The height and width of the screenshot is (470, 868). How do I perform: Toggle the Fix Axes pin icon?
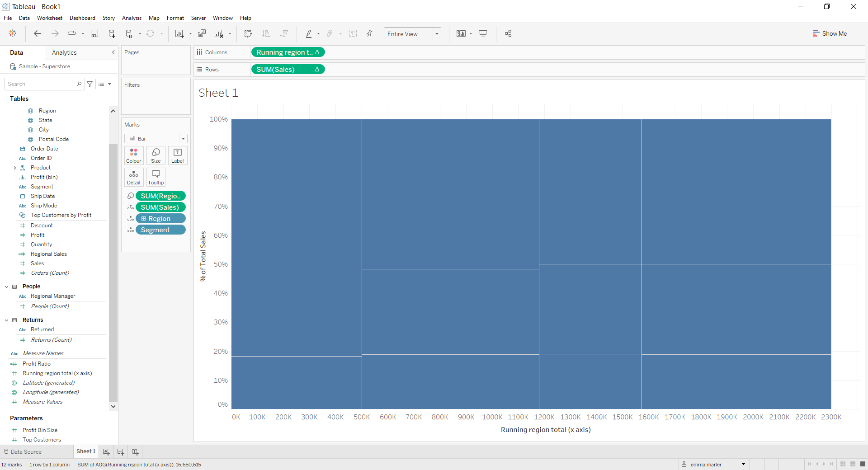[369, 33]
